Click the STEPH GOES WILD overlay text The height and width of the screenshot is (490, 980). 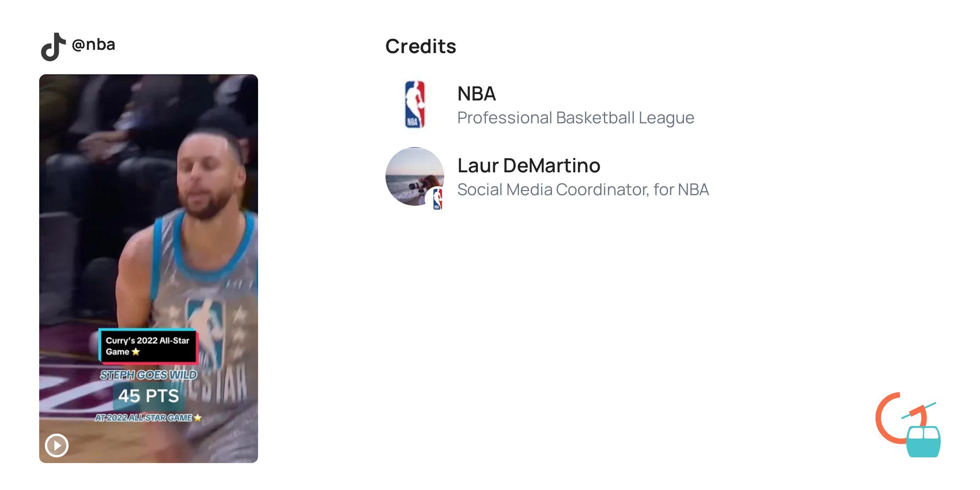click(x=149, y=375)
